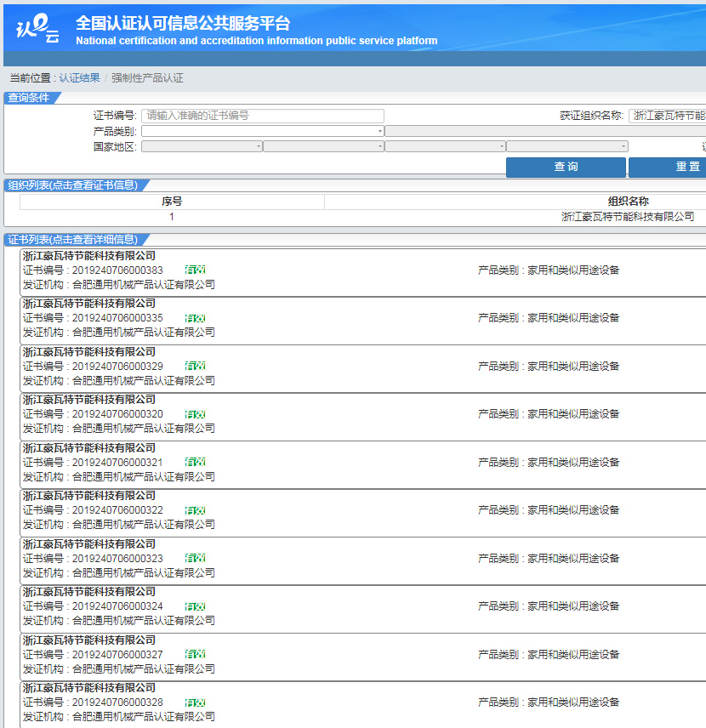706x728 pixels.
Task: Open certificate number 2019240706000323 details
Action: pos(117,559)
